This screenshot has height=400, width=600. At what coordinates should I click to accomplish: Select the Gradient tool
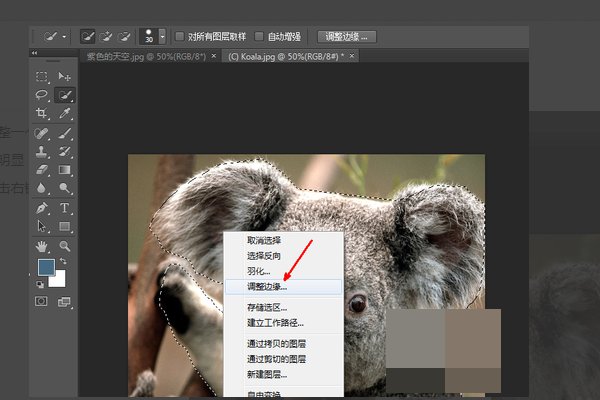click(65, 170)
